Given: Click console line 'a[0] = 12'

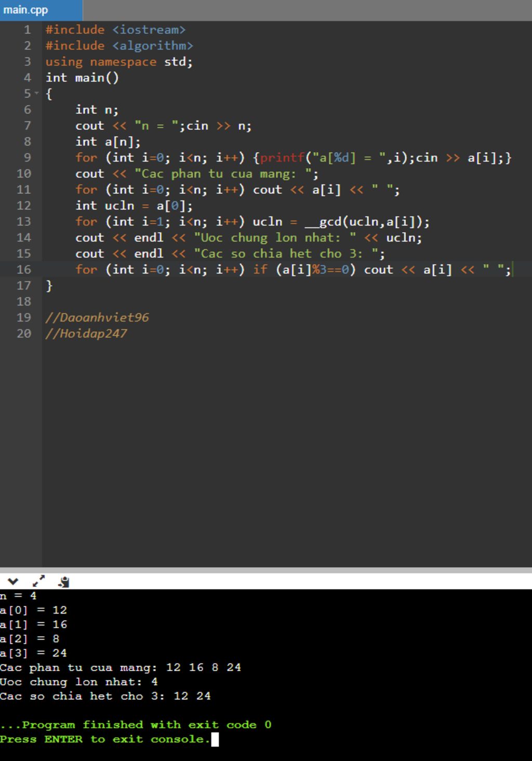Looking at the screenshot, I should [x=33, y=610].
